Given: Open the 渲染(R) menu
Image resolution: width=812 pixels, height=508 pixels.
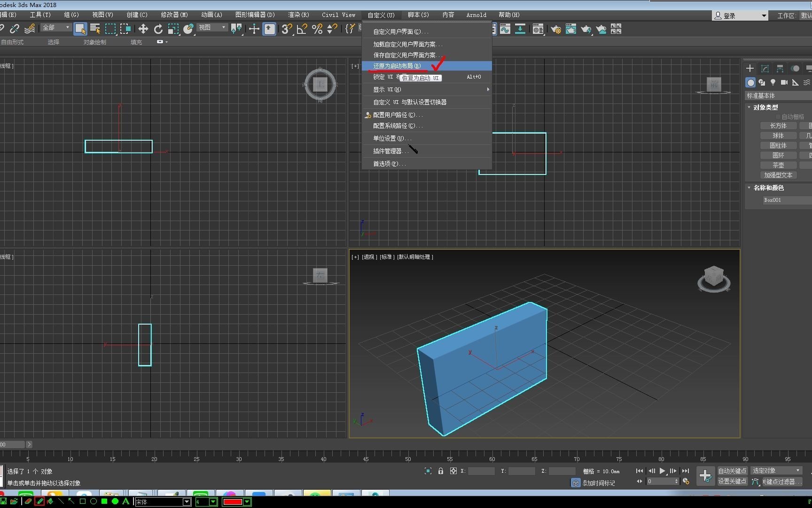Looking at the screenshot, I should point(298,15).
